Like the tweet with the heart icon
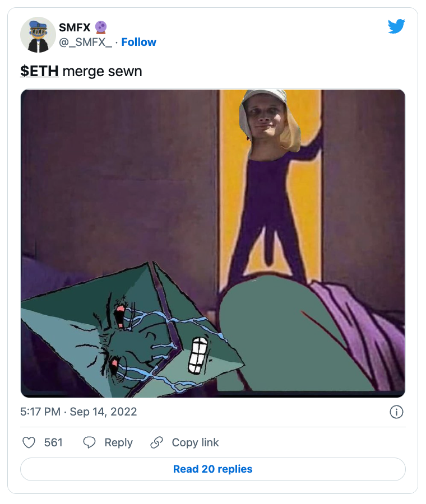Image resolution: width=426 pixels, height=504 pixels. tap(29, 442)
